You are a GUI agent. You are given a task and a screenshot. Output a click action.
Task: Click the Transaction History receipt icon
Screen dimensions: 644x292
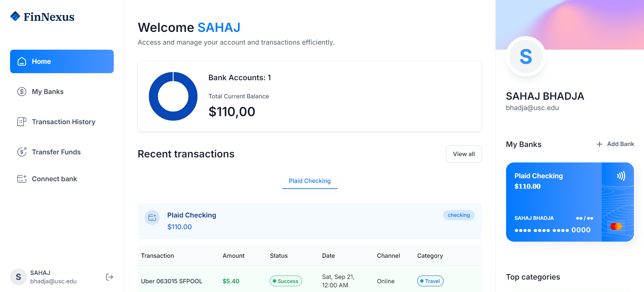pos(22,122)
